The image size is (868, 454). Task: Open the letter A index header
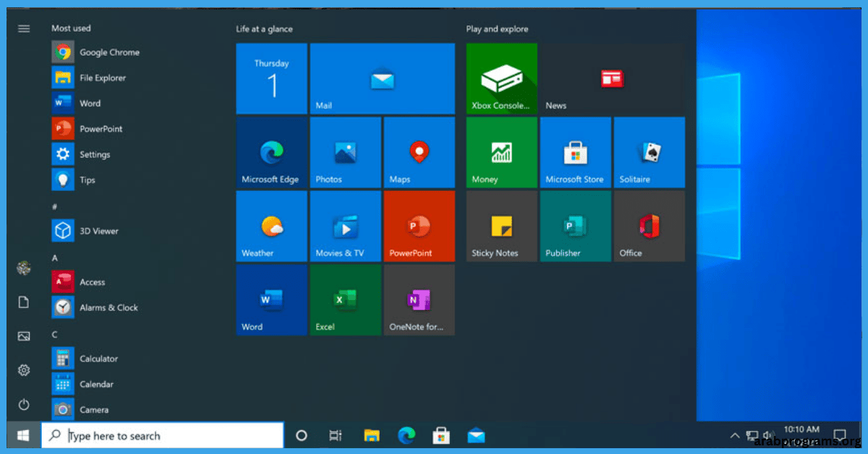point(55,257)
